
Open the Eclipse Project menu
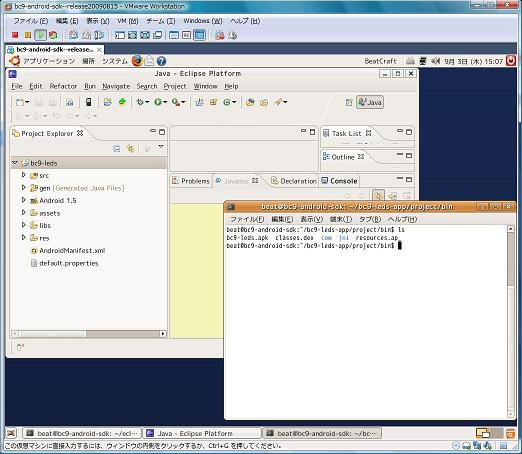click(x=175, y=86)
